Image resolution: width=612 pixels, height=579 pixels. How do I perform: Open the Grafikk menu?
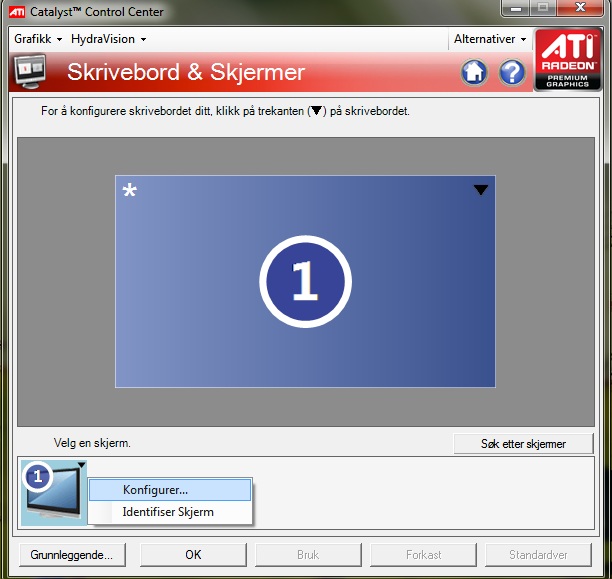point(38,39)
